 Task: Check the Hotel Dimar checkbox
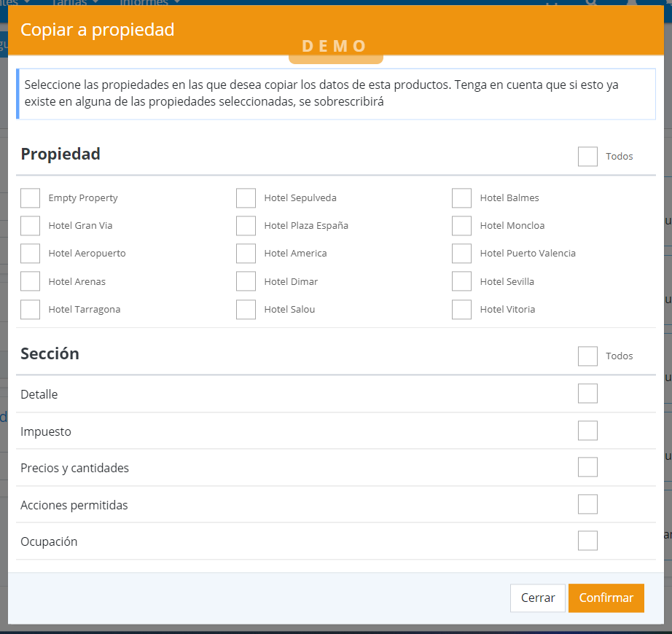point(246,281)
